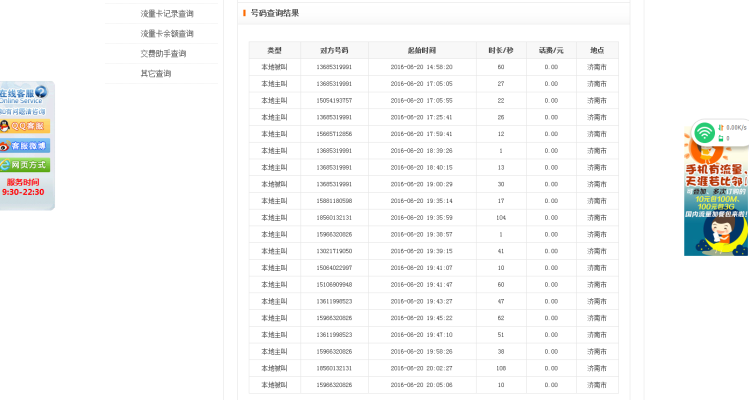The image size is (749, 400).
Task: Click the 类型 column header
Action: (274, 50)
